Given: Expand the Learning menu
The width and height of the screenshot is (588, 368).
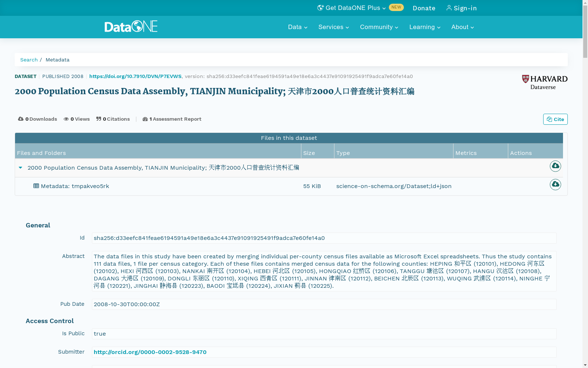Looking at the screenshot, I should tap(425, 27).
